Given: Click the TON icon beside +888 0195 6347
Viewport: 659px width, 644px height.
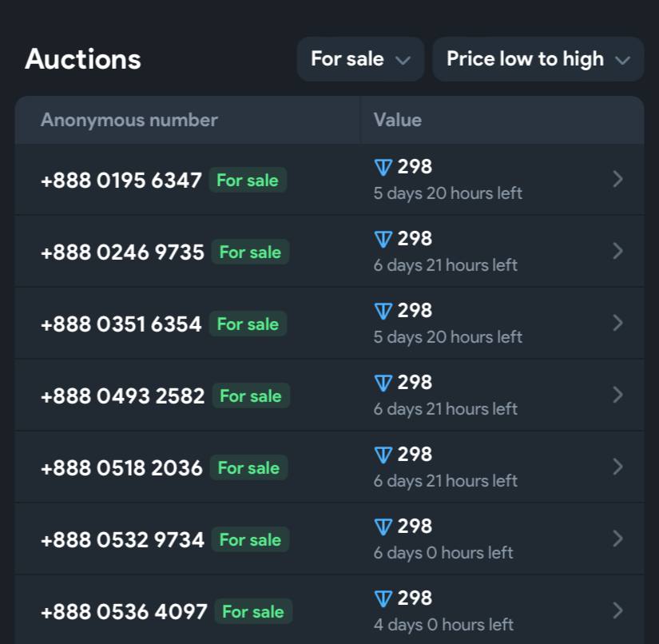Looking at the screenshot, I should [383, 167].
